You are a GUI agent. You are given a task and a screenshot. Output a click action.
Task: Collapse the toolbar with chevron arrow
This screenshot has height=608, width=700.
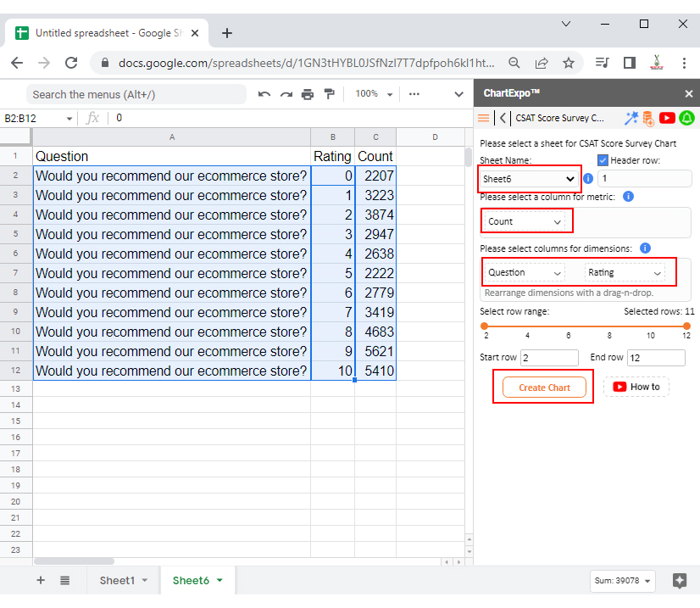pos(458,94)
